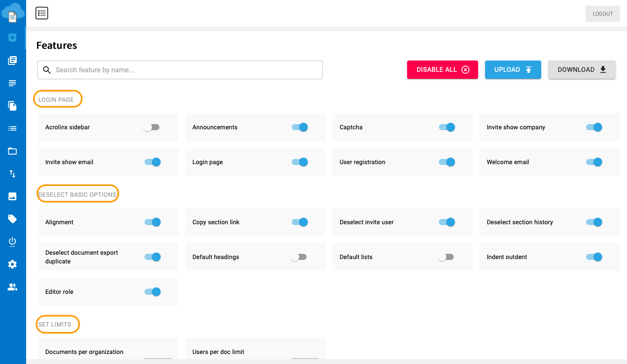
Task: Focus the Search feature by name field
Action: click(x=180, y=70)
